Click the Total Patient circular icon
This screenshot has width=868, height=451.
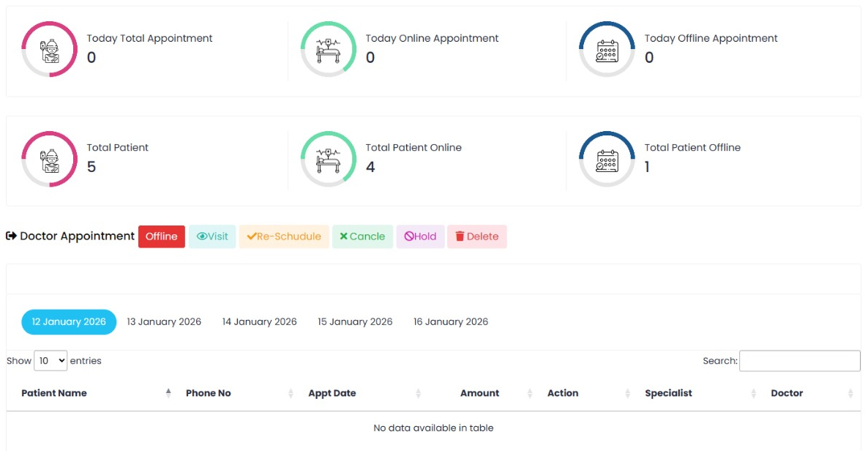pyautogui.click(x=50, y=159)
